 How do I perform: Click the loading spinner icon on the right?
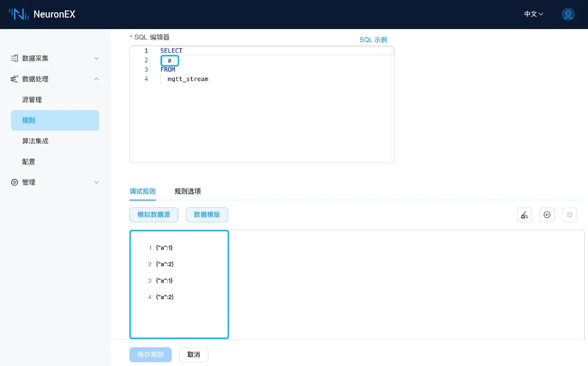click(569, 215)
